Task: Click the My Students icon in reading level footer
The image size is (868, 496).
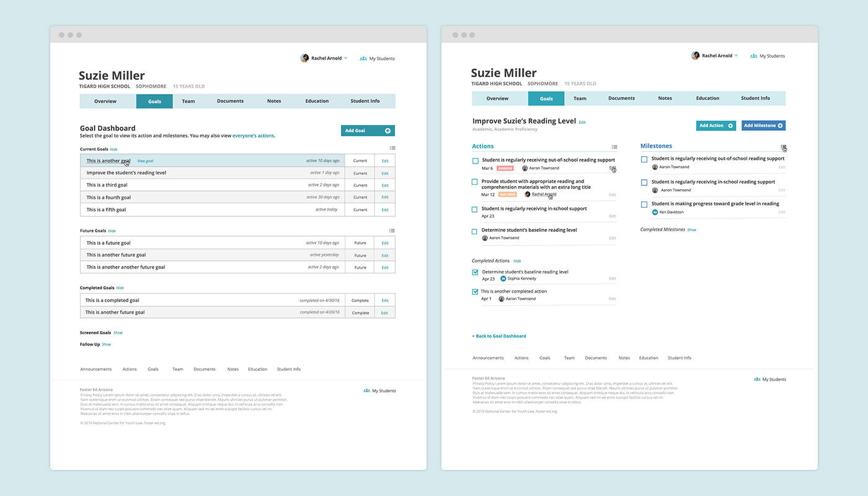Action: (757, 379)
